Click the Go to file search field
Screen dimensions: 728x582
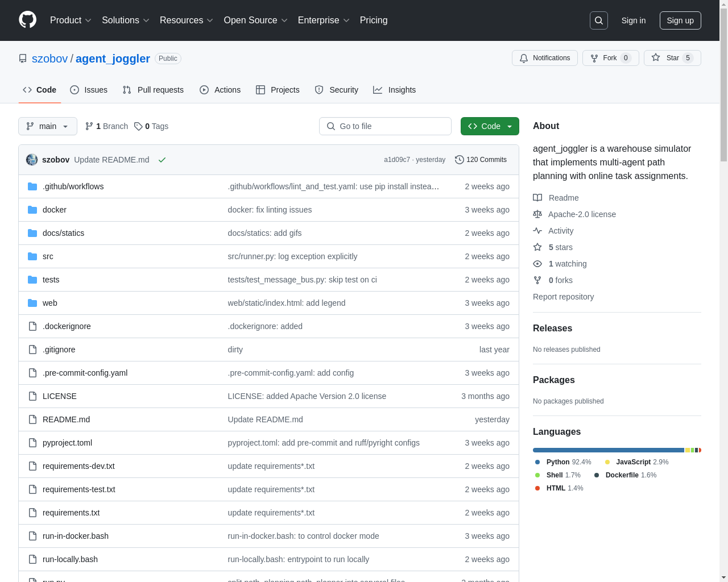click(385, 126)
